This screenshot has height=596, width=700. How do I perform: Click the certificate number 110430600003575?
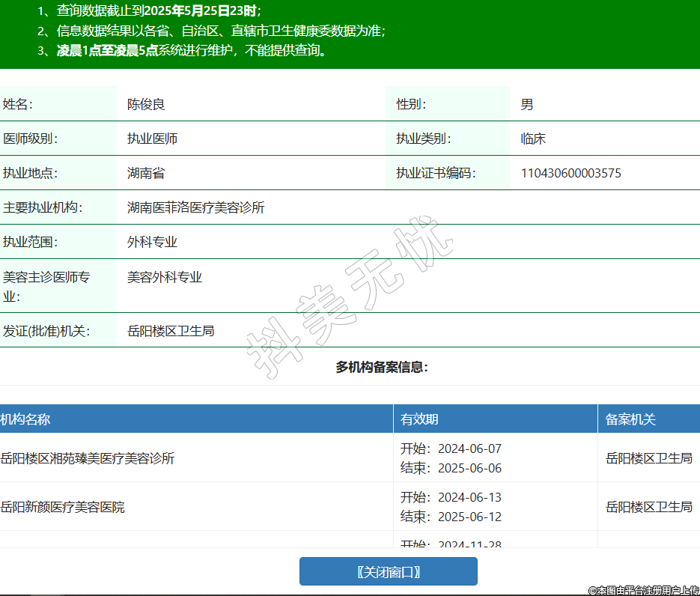[x=570, y=174]
